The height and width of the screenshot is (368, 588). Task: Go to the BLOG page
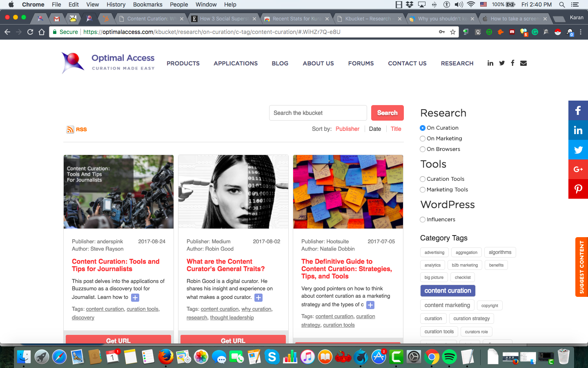280,63
